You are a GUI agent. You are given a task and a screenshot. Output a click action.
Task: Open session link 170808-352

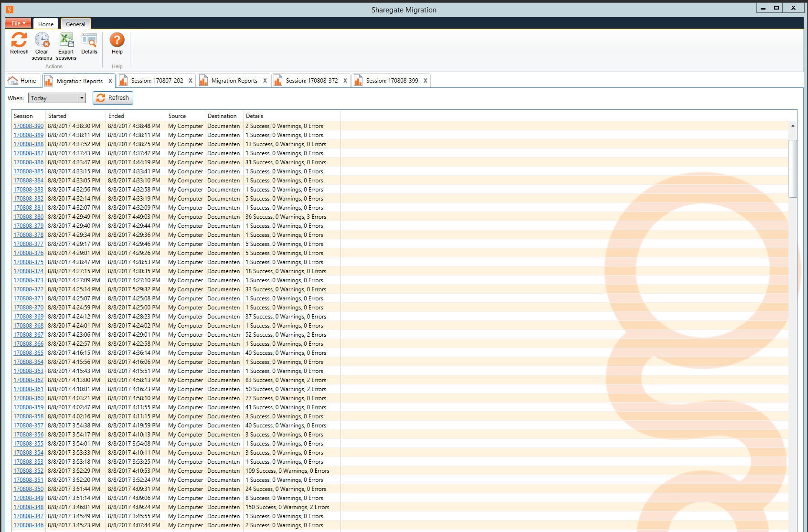tap(28, 471)
